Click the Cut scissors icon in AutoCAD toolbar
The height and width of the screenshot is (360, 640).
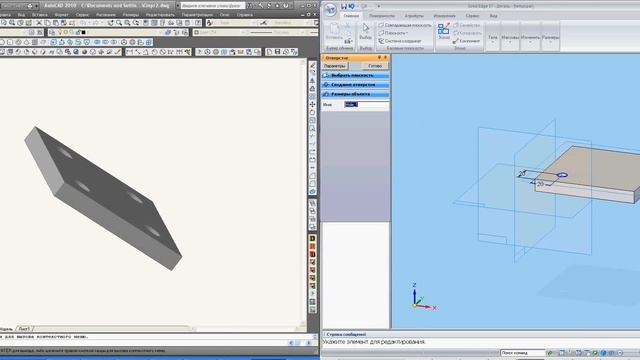point(39,23)
